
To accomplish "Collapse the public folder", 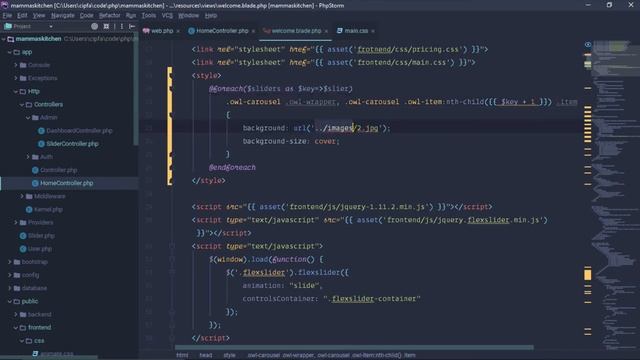I will pyautogui.click(x=10, y=301).
